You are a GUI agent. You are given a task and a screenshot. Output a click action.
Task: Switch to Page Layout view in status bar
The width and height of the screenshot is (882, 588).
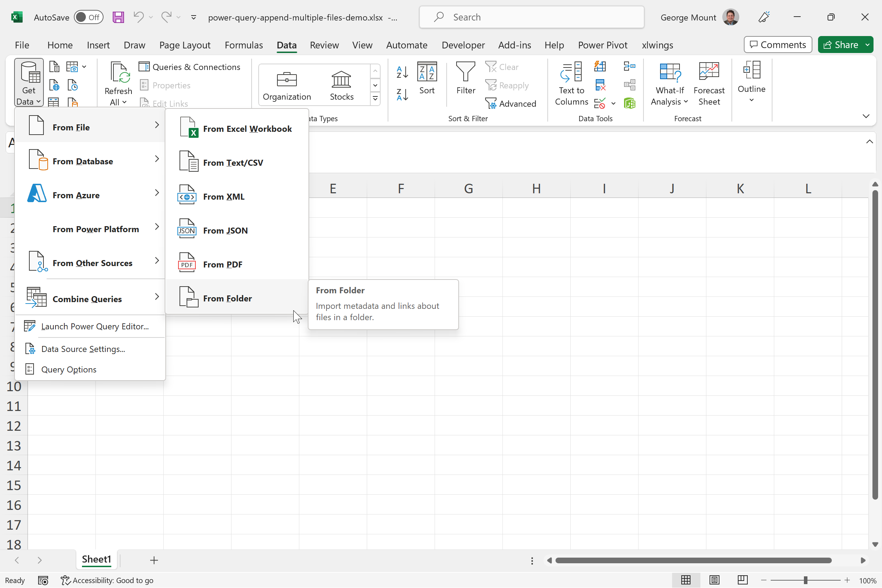[714, 580]
